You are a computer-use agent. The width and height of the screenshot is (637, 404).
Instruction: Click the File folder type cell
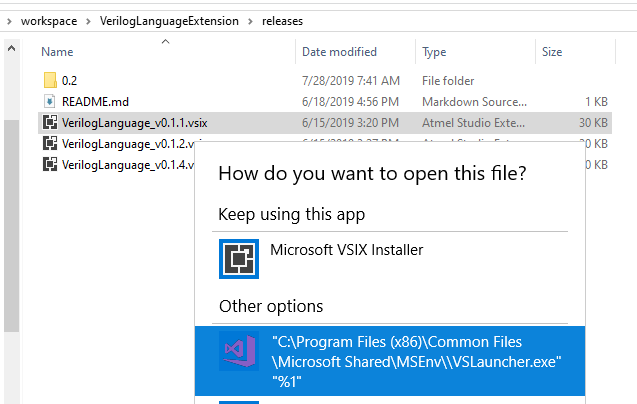coord(448,81)
